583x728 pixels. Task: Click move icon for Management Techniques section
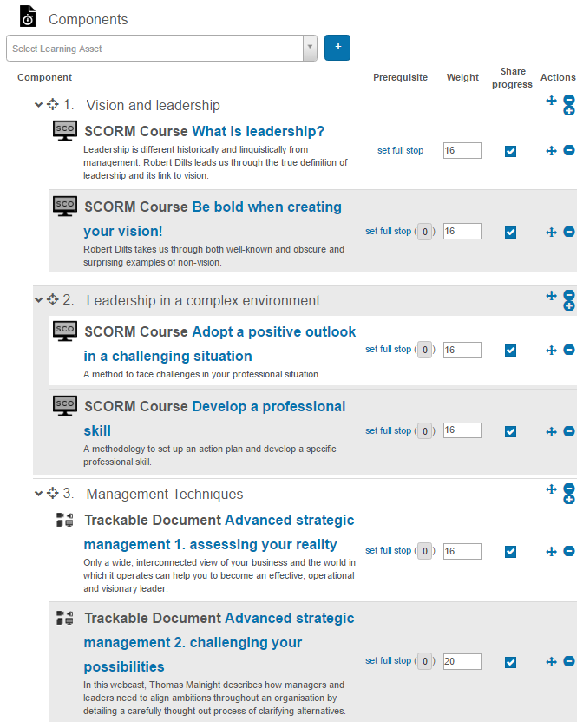coord(551,489)
